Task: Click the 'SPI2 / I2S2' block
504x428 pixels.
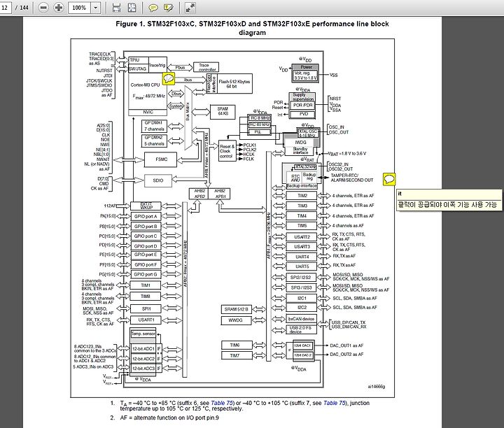Action: (302, 277)
